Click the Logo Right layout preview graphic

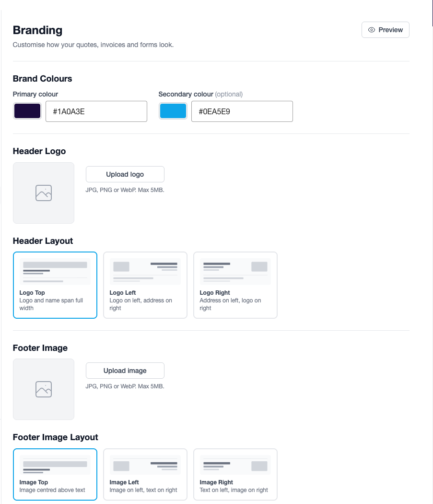(235, 272)
